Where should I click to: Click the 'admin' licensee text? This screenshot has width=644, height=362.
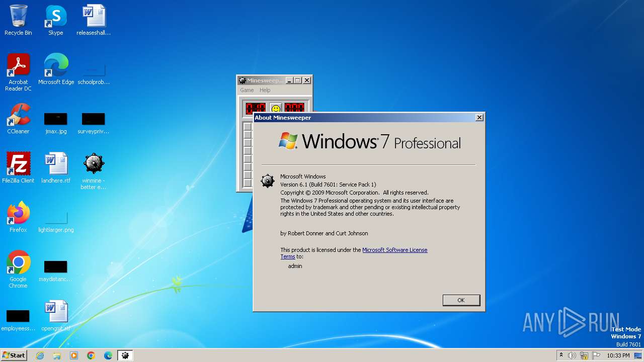tap(295, 266)
